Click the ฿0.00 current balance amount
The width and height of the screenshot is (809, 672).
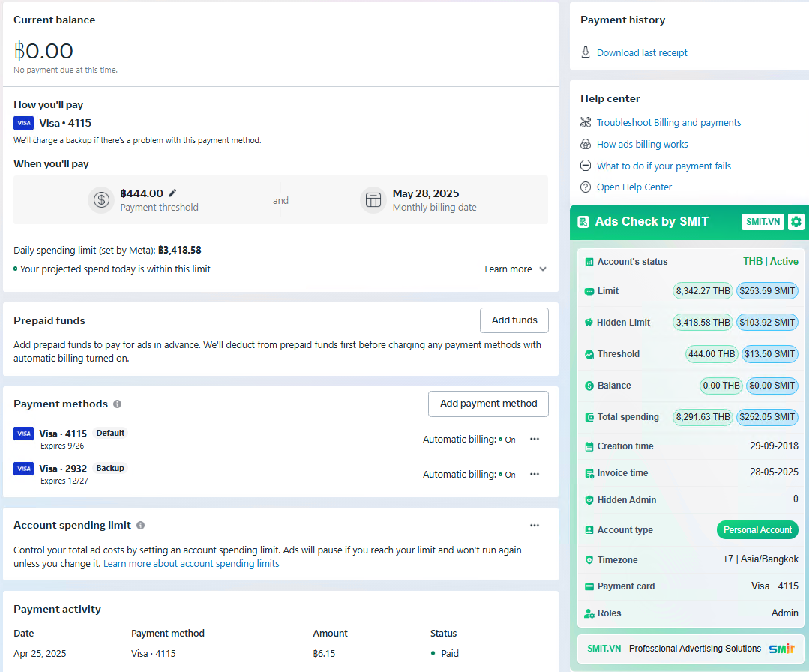[x=43, y=51]
